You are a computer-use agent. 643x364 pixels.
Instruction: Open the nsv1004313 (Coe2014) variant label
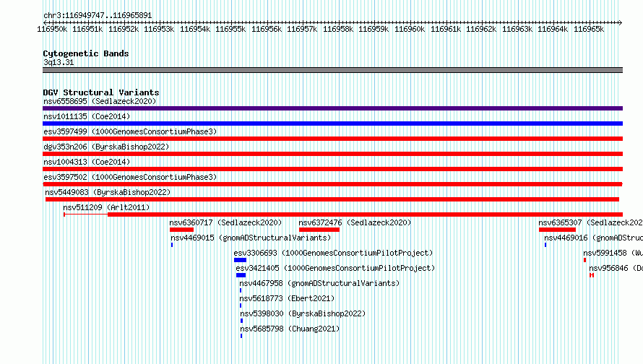tap(87, 162)
